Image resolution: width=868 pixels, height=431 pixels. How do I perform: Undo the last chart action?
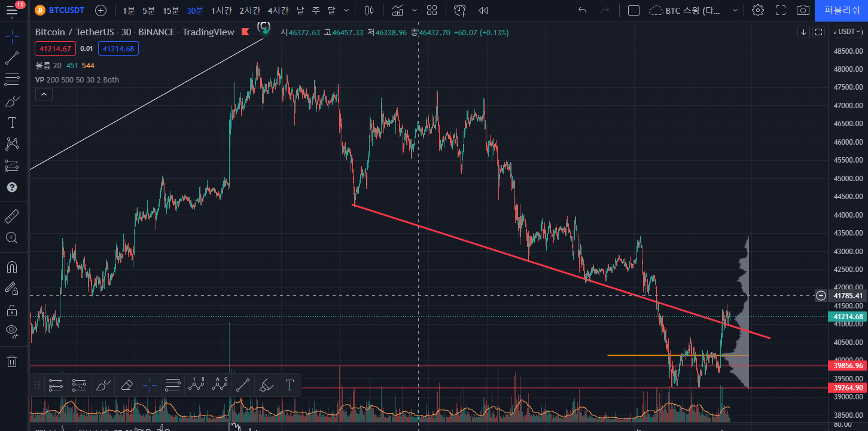coord(583,10)
